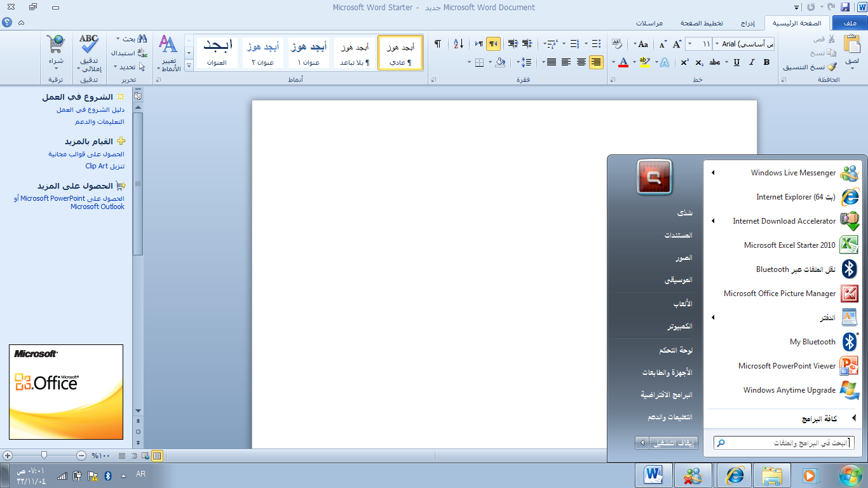This screenshot has height=488, width=868.
Task: Click the Word icon on the taskbar
Action: pos(653,475)
